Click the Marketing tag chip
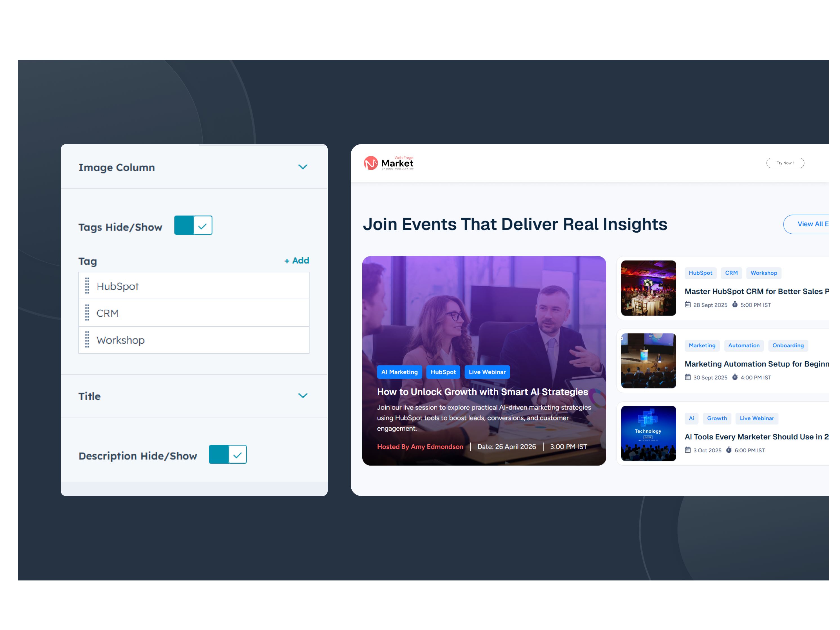This screenshot has width=840, height=630. [702, 346]
